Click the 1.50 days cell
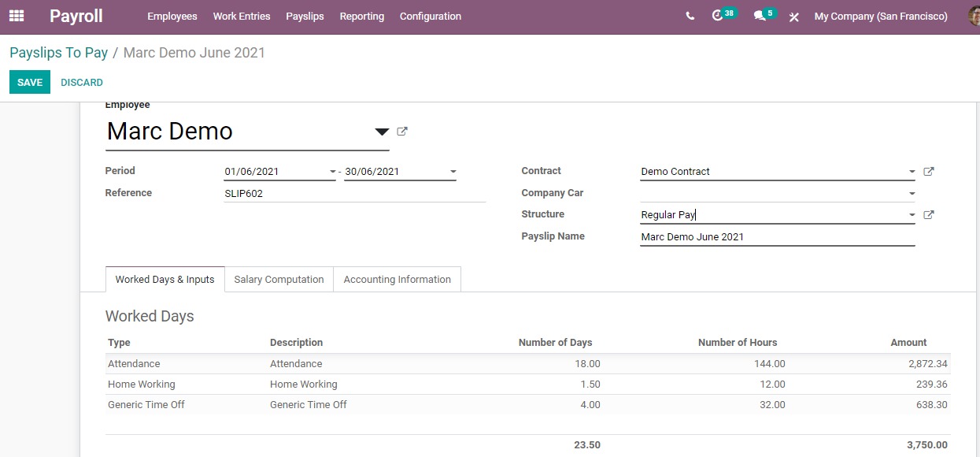 coord(590,385)
